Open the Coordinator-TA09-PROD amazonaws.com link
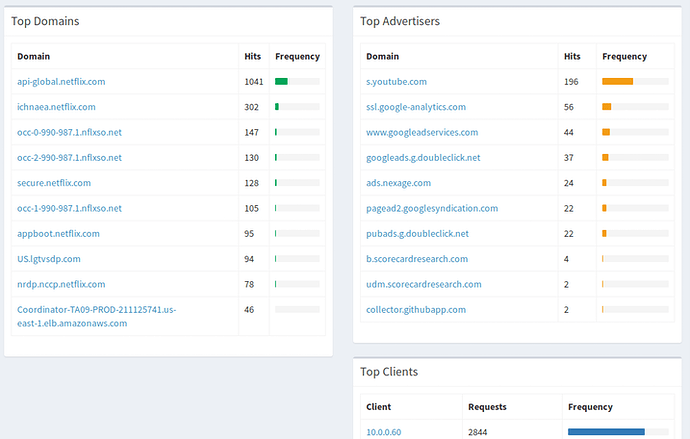Image resolution: width=690 pixels, height=439 pixels. (x=97, y=316)
